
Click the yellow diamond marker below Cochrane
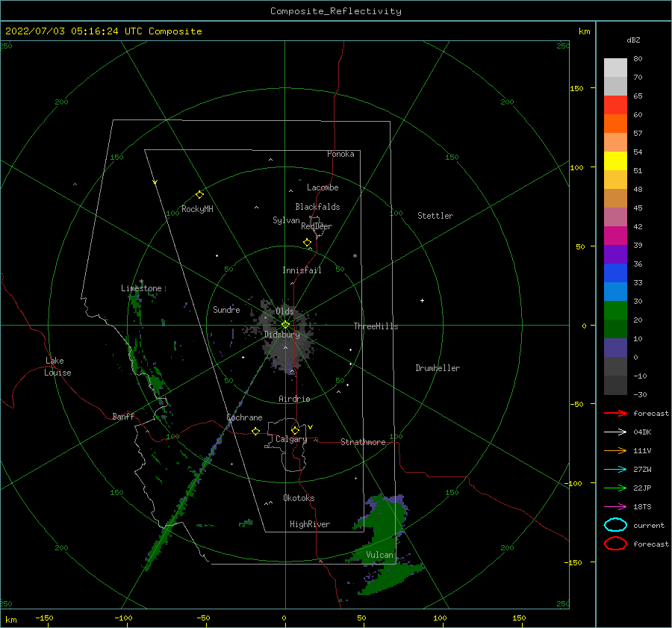(255, 431)
